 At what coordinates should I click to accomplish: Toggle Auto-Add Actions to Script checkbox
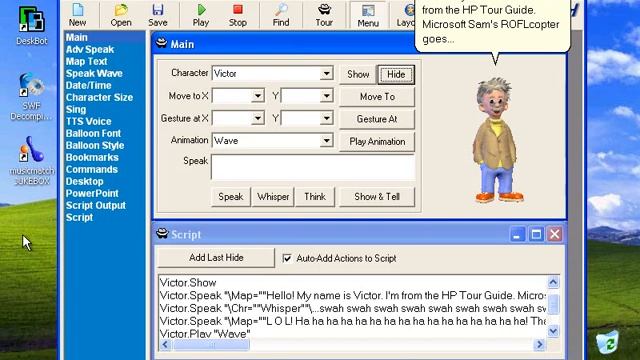click(287, 258)
